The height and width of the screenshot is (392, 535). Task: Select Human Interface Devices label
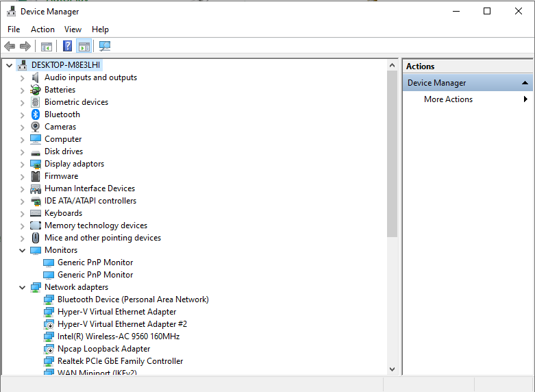90,188
